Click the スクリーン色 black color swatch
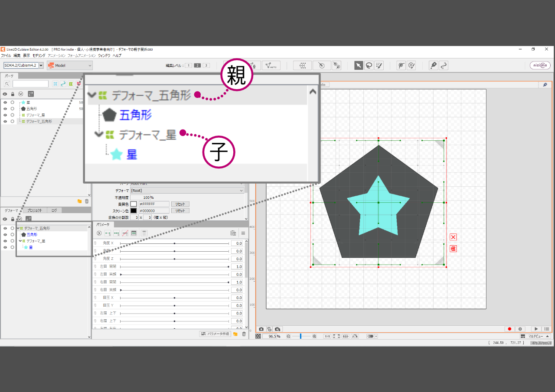The image size is (555, 392). pos(134,211)
